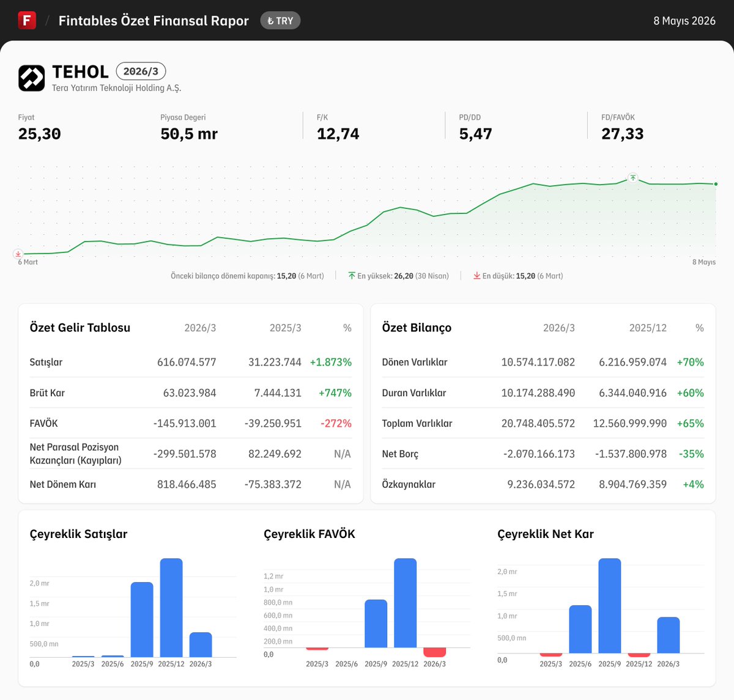Click Net Parasal Pozisyon Kazançları row label
Viewport: 734px width, 700px height.
(x=75, y=454)
